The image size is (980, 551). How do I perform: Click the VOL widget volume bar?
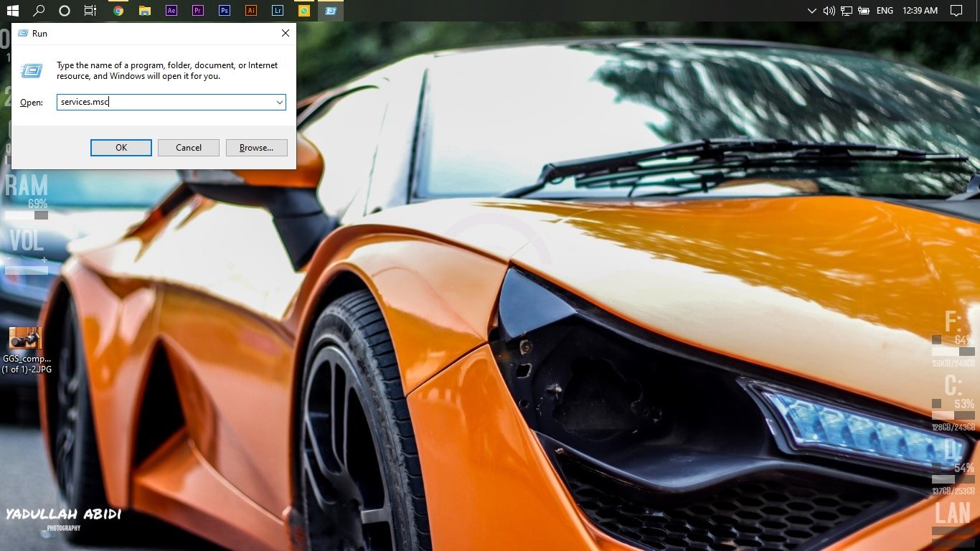[26, 270]
